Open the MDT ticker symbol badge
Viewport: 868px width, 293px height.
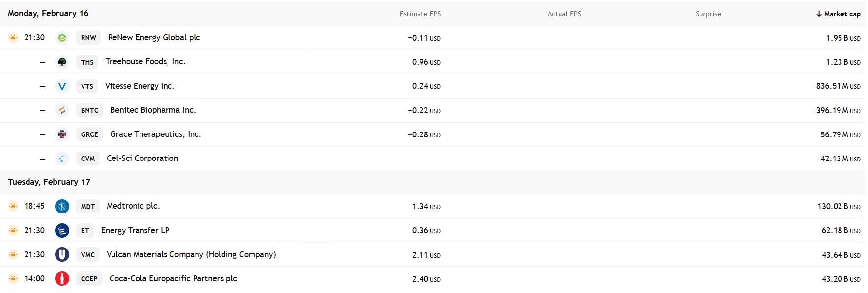(88, 207)
